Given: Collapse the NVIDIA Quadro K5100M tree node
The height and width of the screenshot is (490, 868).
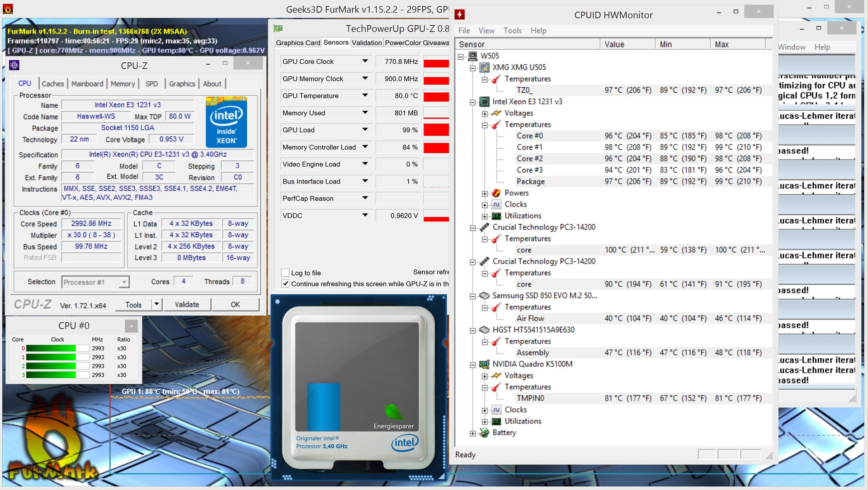Looking at the screenshot, I should point(472,365).
